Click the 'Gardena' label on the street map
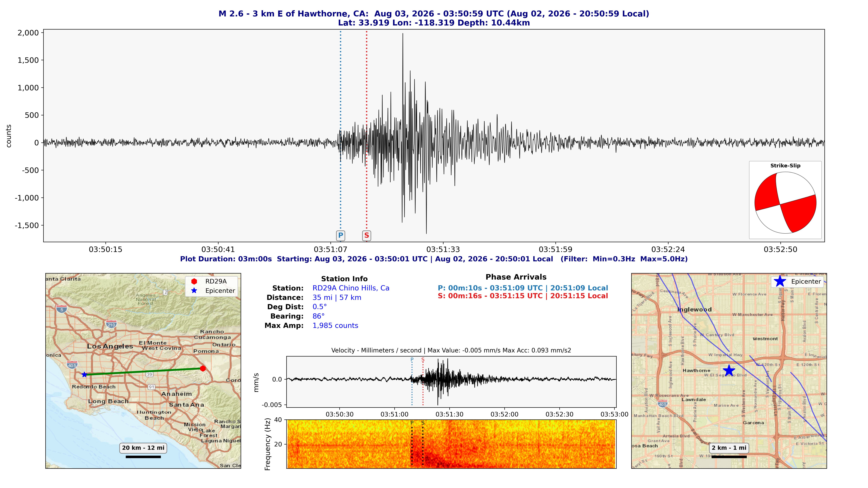 [753, 423]
